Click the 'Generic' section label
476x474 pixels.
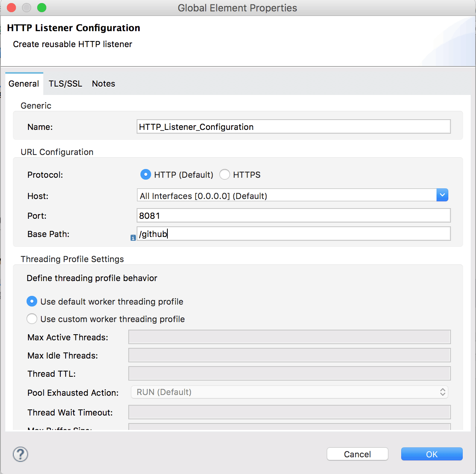click(36, 106)
